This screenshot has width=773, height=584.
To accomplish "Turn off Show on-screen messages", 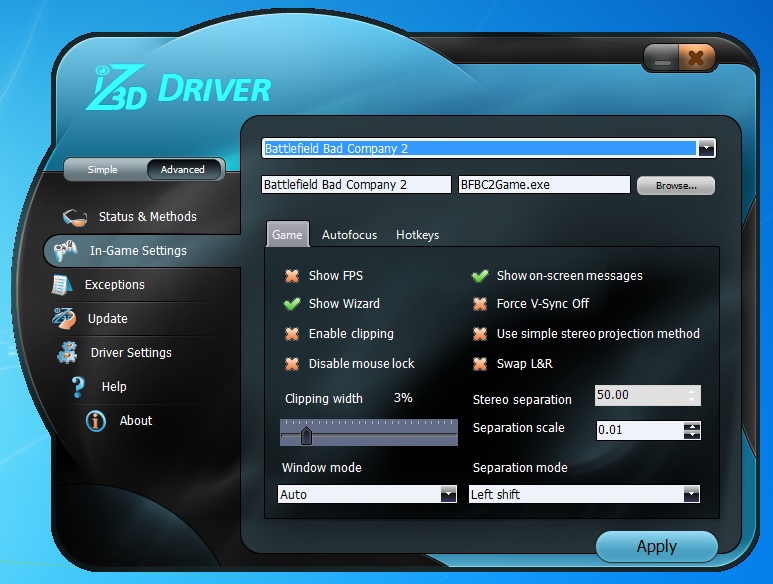I will click(x=480, y=275).
